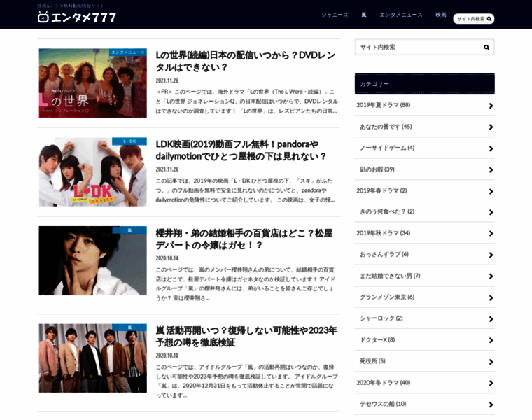Click date 2020.10.14 under 櫻井翔 article
Image resolution: width=532 pixels, height=420 pixels.
(x=167, y=258)
